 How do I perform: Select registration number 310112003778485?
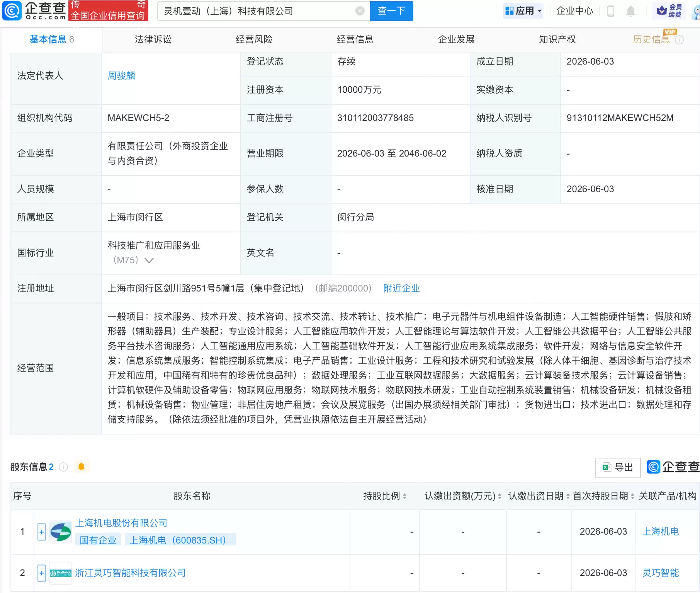pyautogui.click(x=375, y=118)
